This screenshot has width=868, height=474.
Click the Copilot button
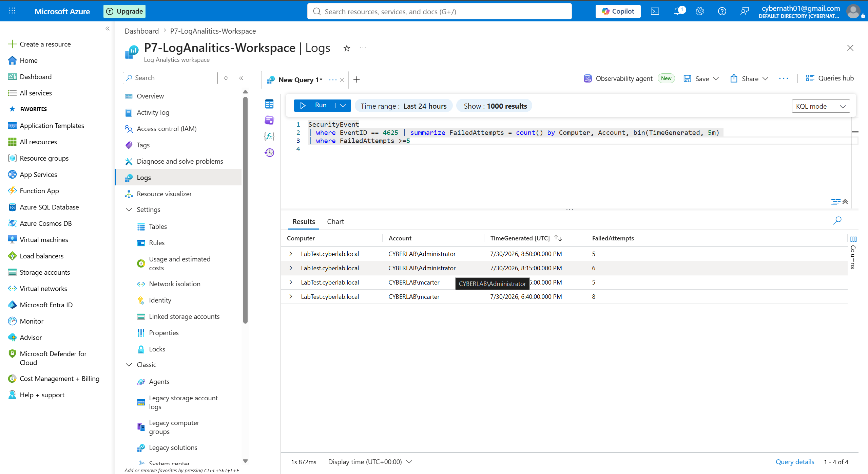[x=618, y=11]
